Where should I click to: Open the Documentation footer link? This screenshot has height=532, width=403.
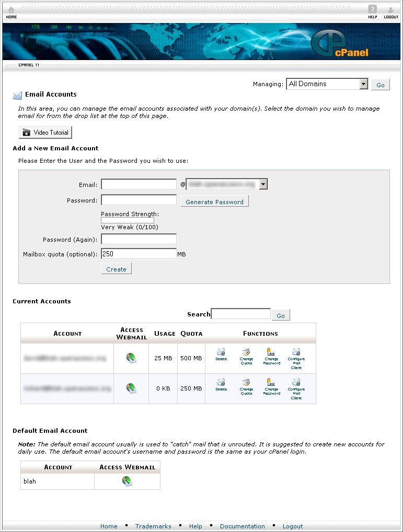click(x=243, y=526)
